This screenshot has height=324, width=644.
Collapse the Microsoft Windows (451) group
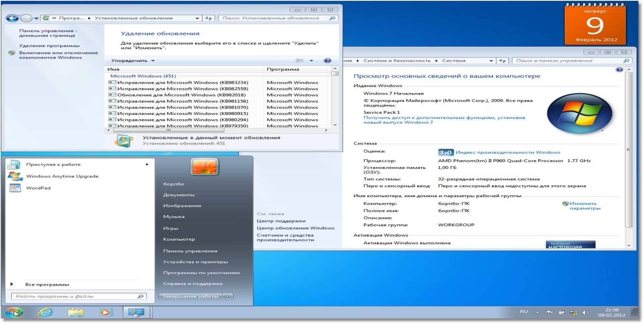[143, 76]
